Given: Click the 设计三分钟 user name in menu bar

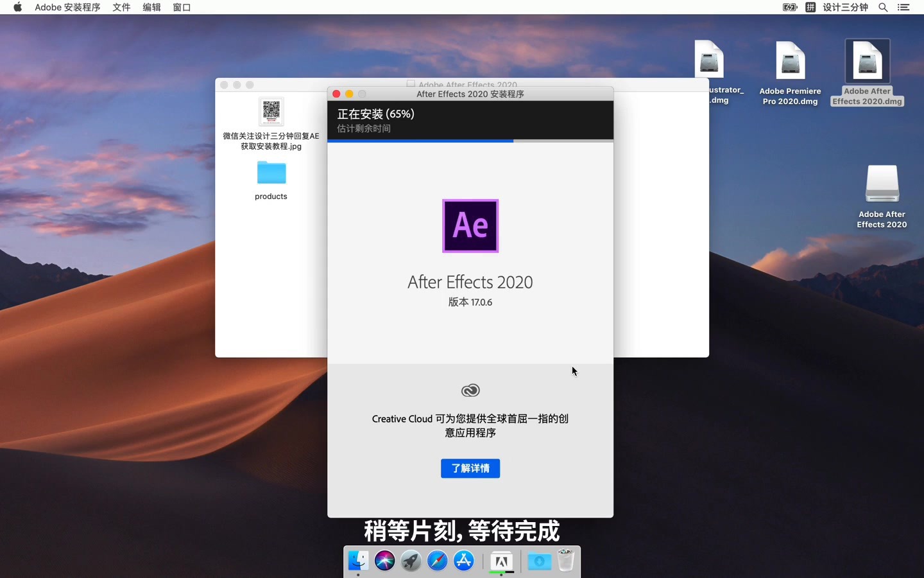Looking at the screenshot, I should coord(845,7).
